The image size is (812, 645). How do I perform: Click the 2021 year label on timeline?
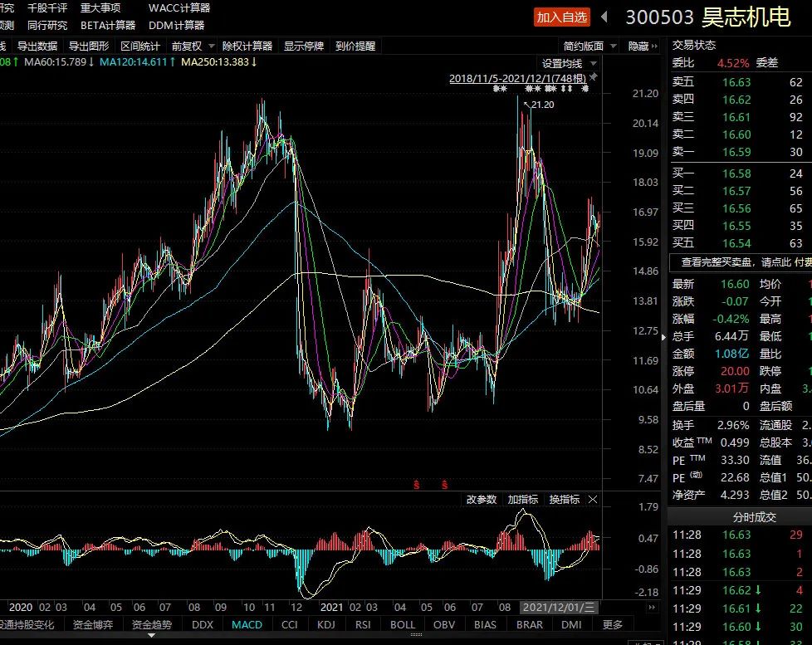pyautogui.click(x=331, y=607)
